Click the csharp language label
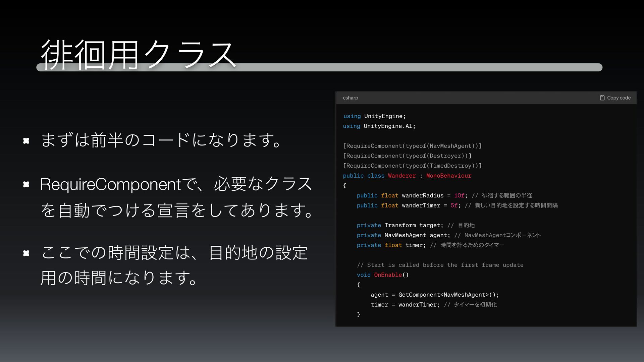This screenshot has height=362, width=644. 350,98
